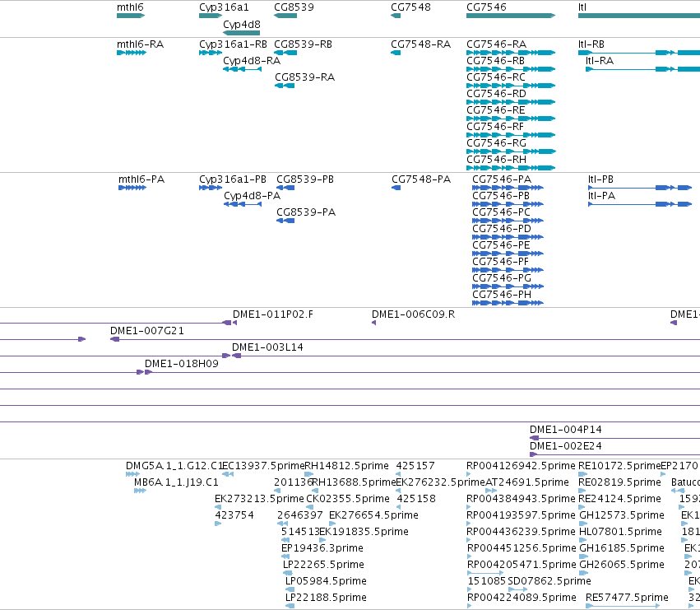Click protein CG8539-PA
The width and height of the screenshot is (700, 610).
[285, 221]
